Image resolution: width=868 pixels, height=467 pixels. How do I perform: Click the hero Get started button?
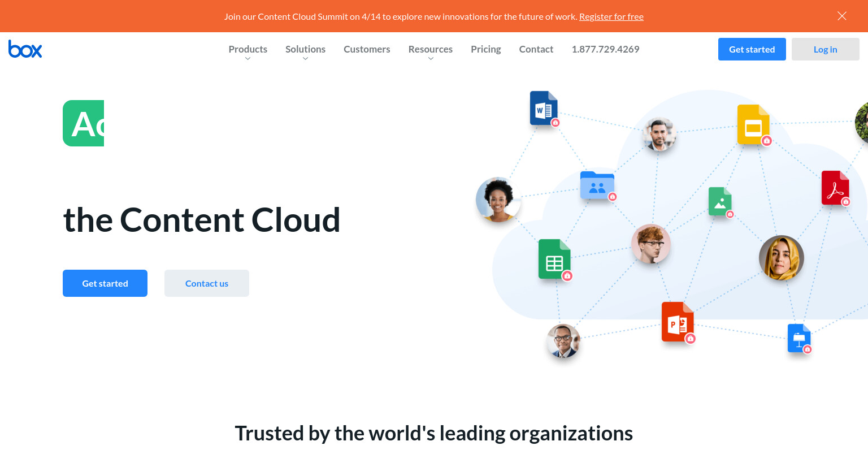[105, 283]
